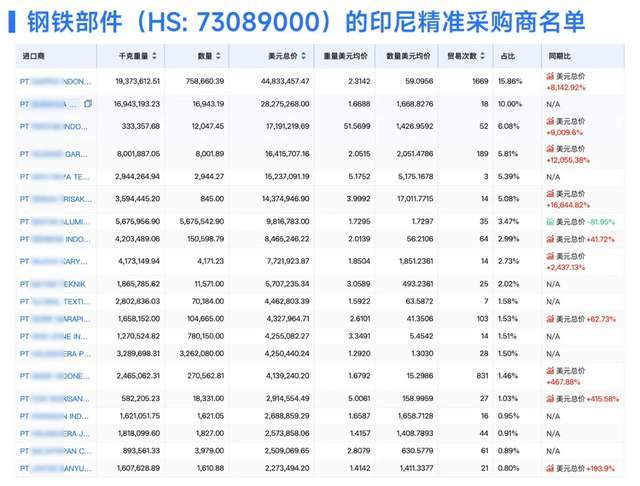Click the 占比 column header
The height and width of the screenshot is (486, 640).
[507, 56]
